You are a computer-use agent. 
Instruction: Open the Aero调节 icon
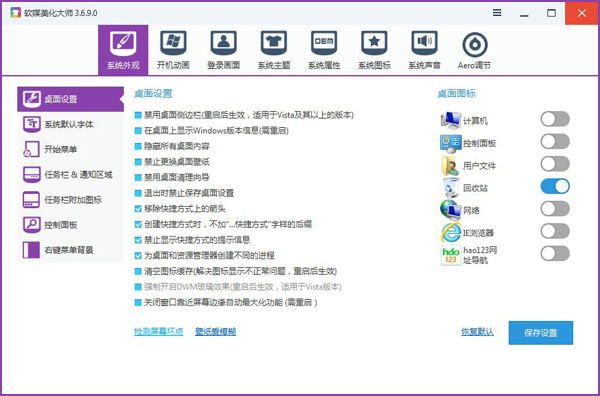[x=474, y=45]
